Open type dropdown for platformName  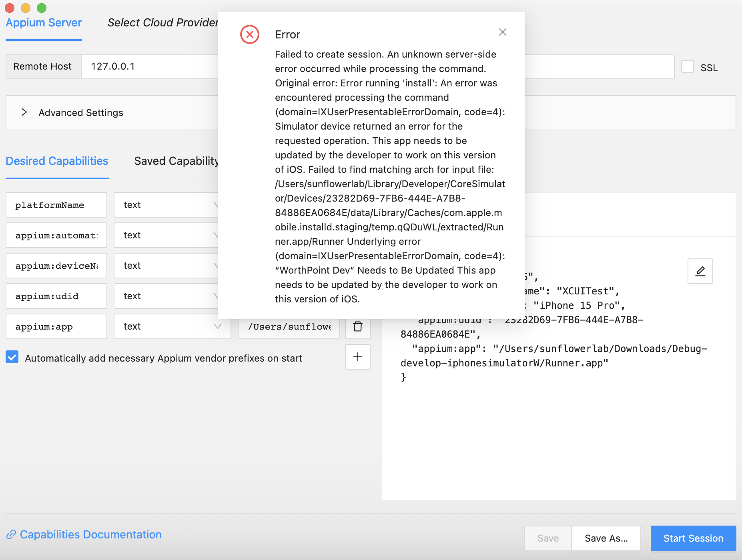click(166, 205)
